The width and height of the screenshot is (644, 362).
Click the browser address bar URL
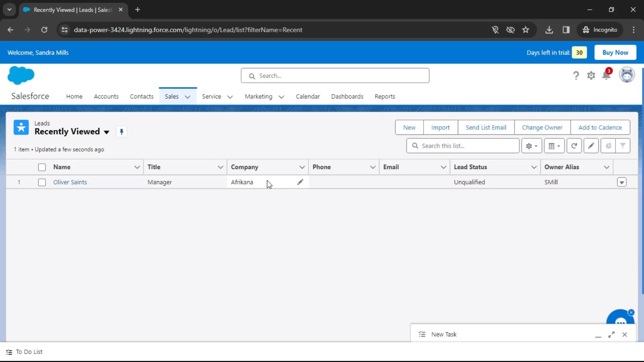[x=188, y=30]
